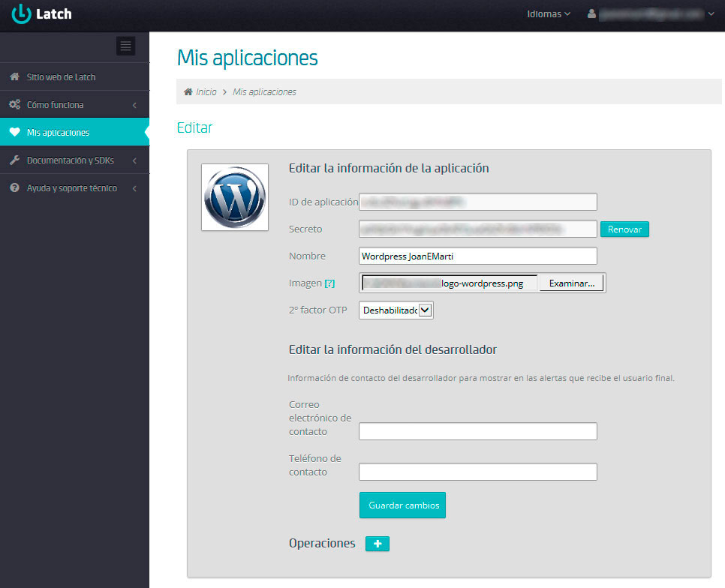Open the 2º factor OTP dropdown
Screen dimensions: 725x588
(396, 310)
